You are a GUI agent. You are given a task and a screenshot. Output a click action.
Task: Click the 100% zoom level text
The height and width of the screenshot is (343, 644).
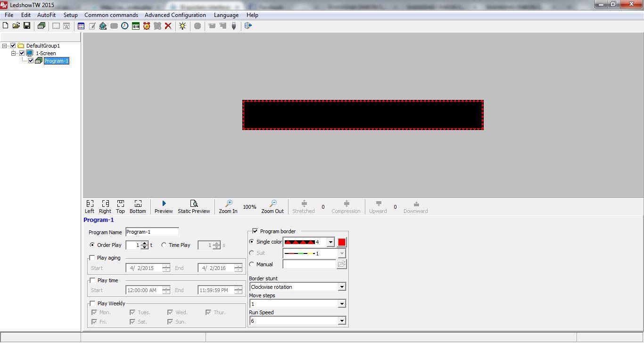pos(249,207)
